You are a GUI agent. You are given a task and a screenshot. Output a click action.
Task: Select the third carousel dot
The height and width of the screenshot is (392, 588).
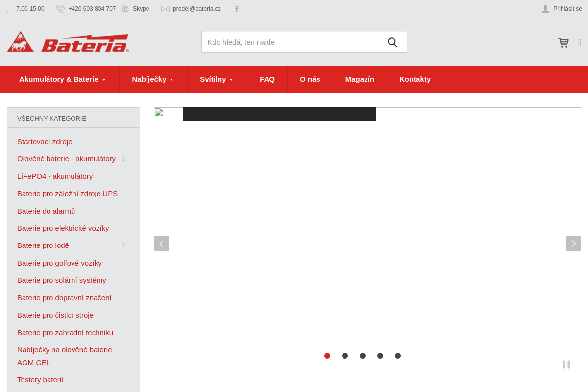pos(363,356)
